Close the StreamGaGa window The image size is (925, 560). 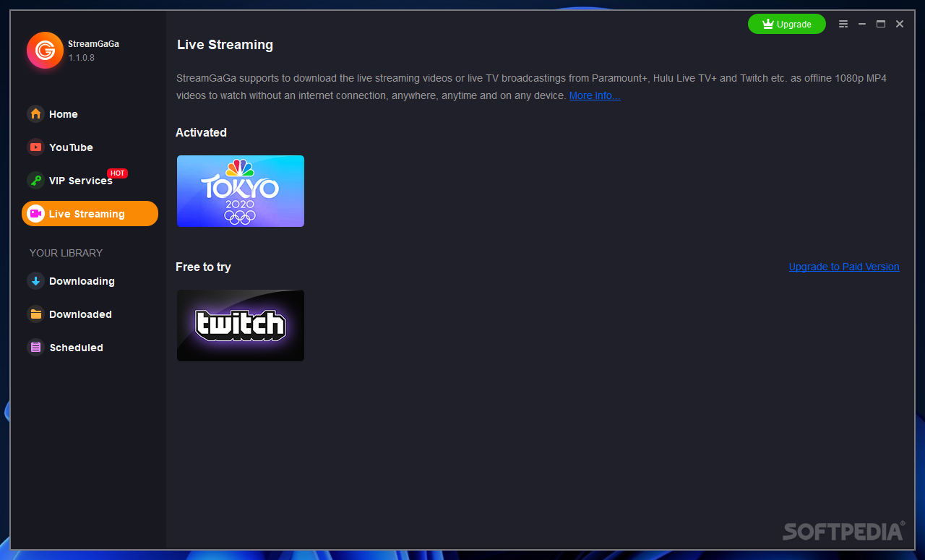tap(900, 24)
